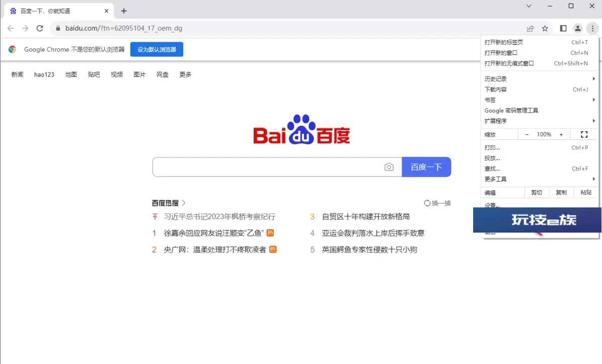
Task: Open the 视频 navigation link
Action: coord(117,75)
